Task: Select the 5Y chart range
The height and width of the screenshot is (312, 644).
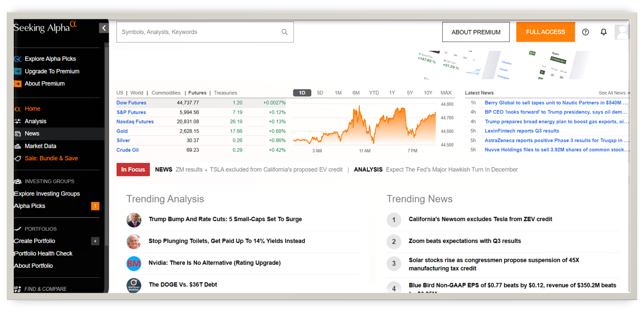Action: pyautogui.click(x=410, y=93)
